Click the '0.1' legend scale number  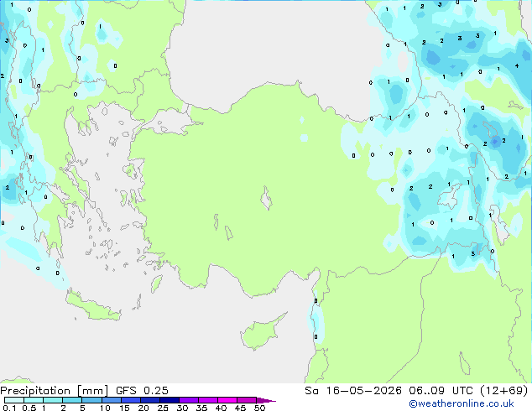[x=9, y=408]
